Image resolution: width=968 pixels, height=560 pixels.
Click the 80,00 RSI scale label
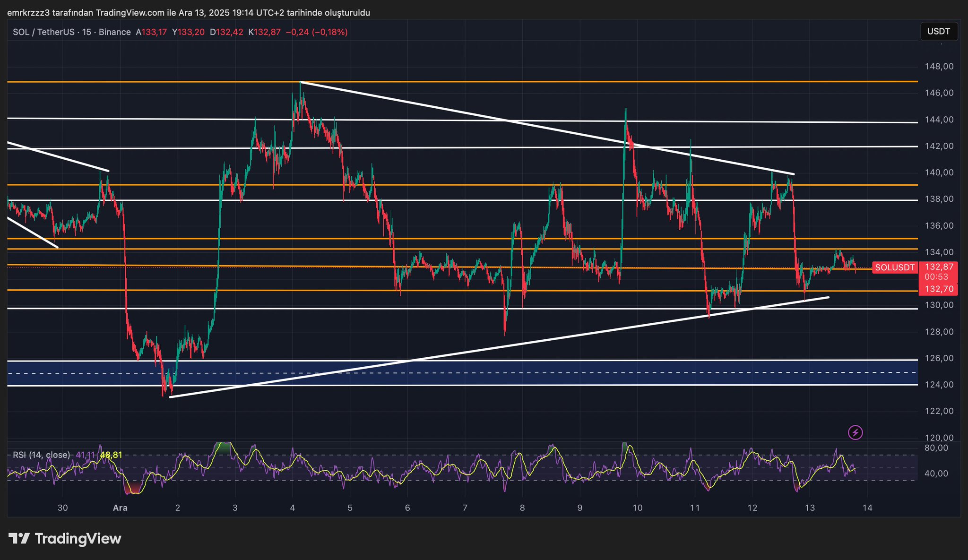click(x=936, y=448)
